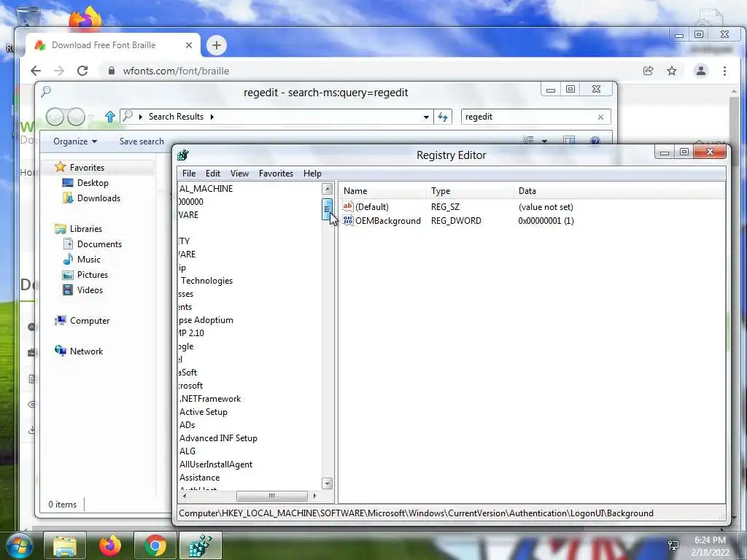Open Libraries in navigation pane
The width and height of the screenshot is (747, 560).
[86, 228]
